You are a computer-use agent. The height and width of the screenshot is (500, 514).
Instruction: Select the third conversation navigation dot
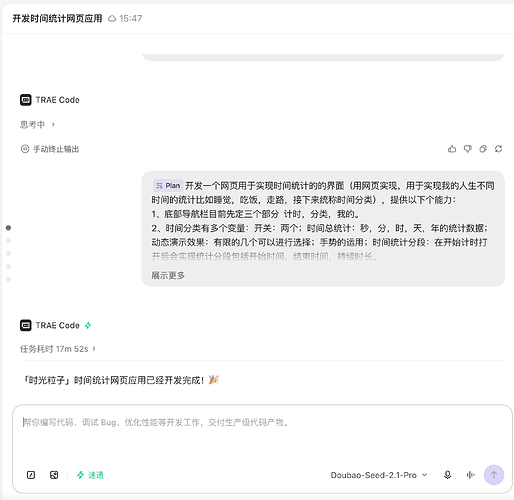[9, 253]
